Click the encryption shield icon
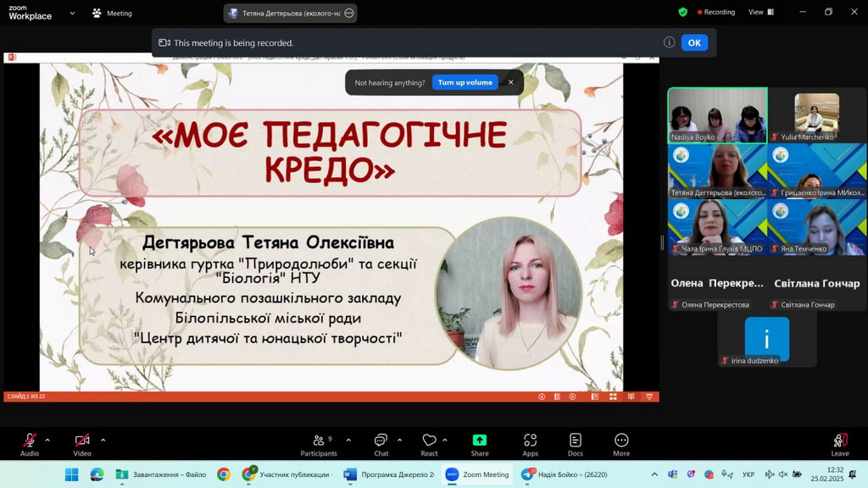 point(682,13)
